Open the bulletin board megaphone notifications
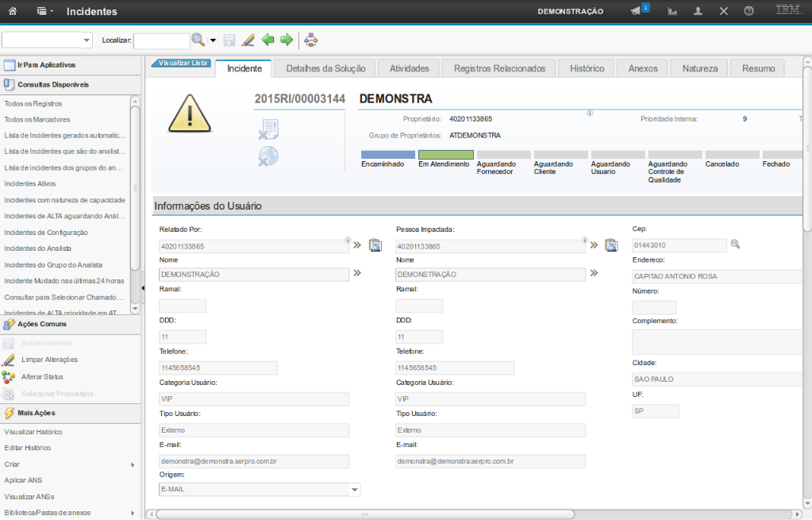Image resolution: width=812 pixels, height=520 pixels. (636, 11)
